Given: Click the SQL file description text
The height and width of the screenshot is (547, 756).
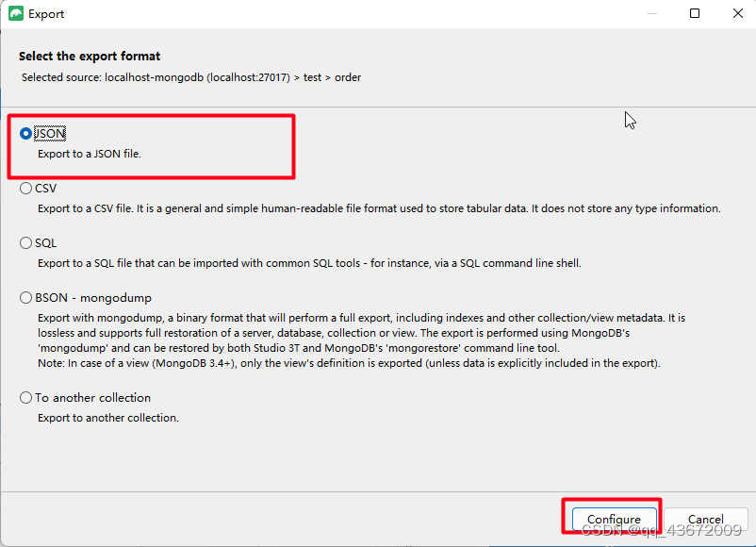Looking at the screenshot, I should point(309,263).
